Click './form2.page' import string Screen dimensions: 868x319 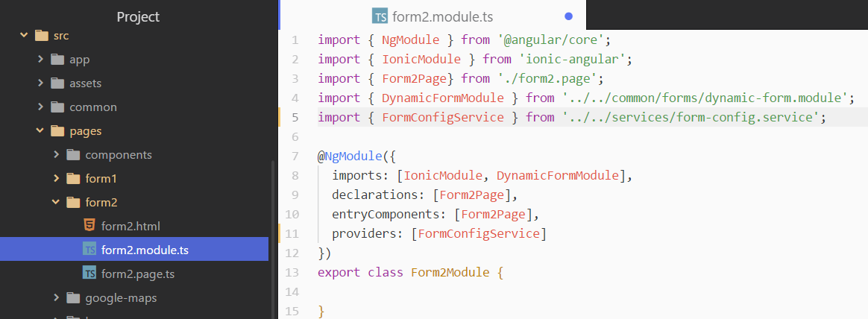(x=547, y=78)
